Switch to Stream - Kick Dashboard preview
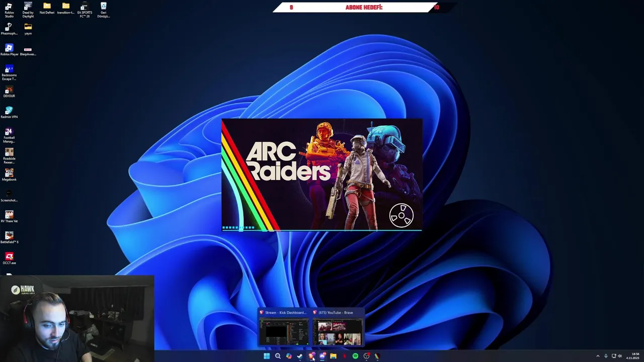Screen dimensions: 644x362 [x=284, y=333]
